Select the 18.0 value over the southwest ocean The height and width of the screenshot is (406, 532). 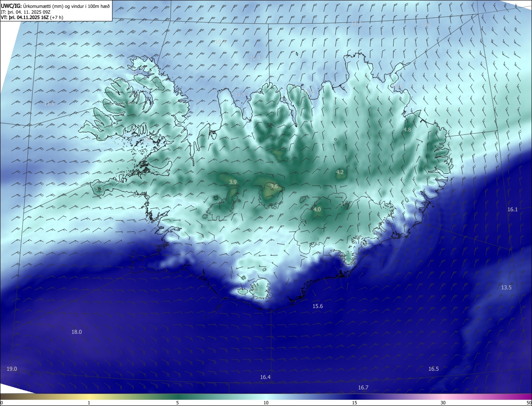[x=77, y=332]
